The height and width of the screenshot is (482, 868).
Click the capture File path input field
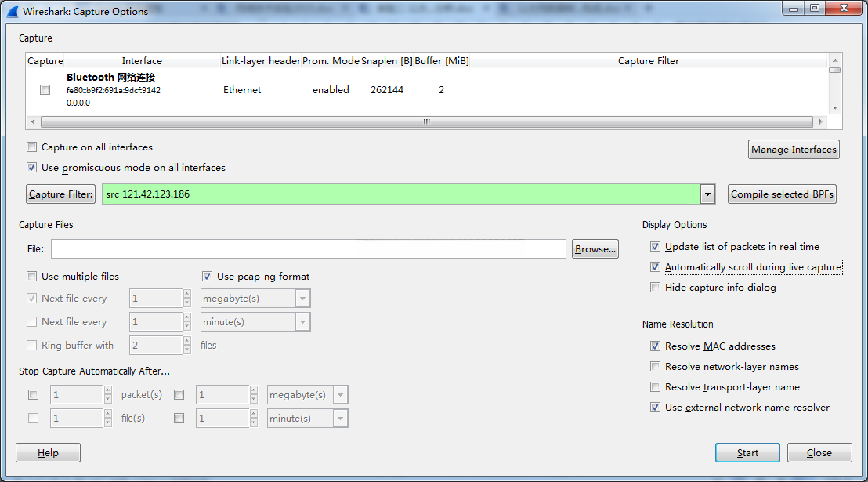tap(309, 248)
